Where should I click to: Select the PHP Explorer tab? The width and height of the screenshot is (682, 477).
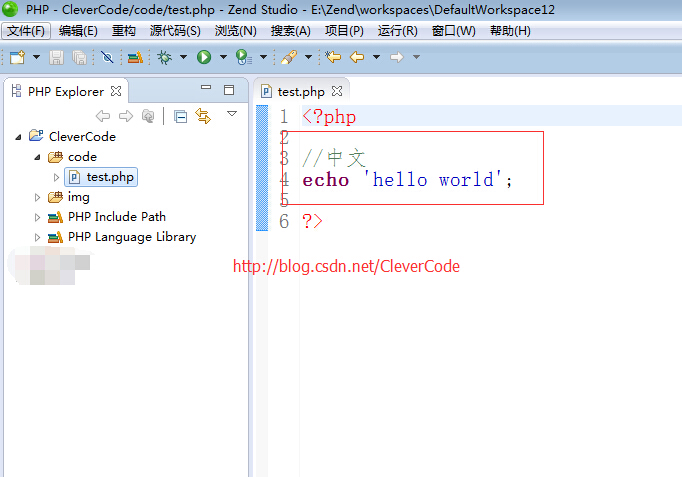point(66,92)
